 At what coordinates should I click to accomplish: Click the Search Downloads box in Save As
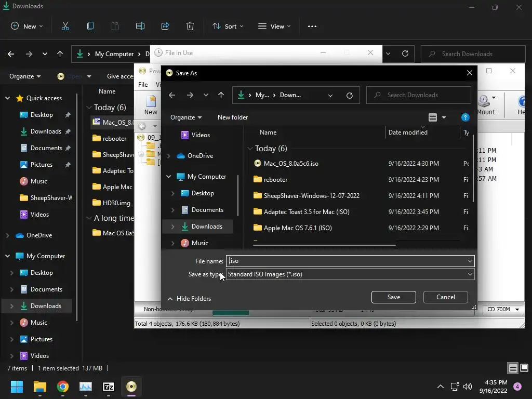click(x=419, y=96)
